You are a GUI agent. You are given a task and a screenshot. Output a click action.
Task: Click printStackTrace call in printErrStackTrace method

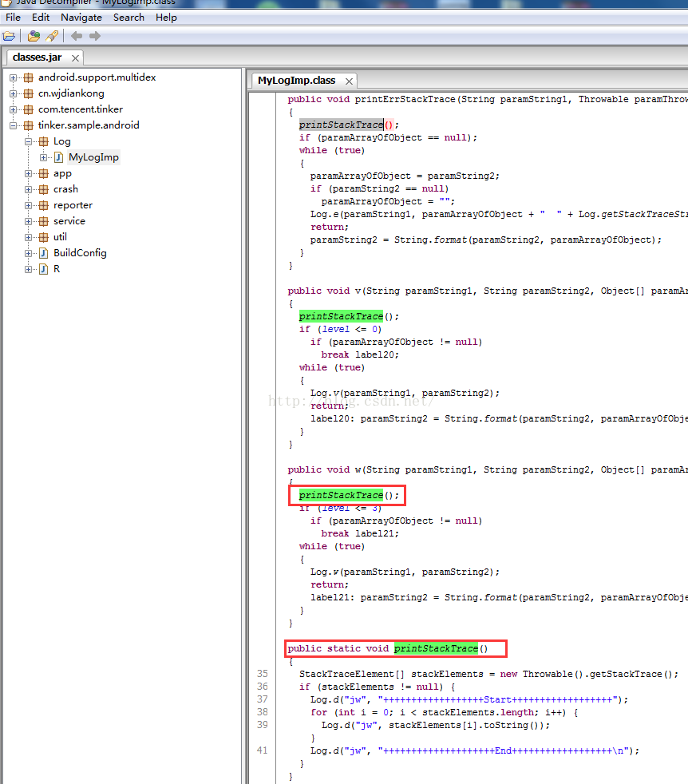341,125
